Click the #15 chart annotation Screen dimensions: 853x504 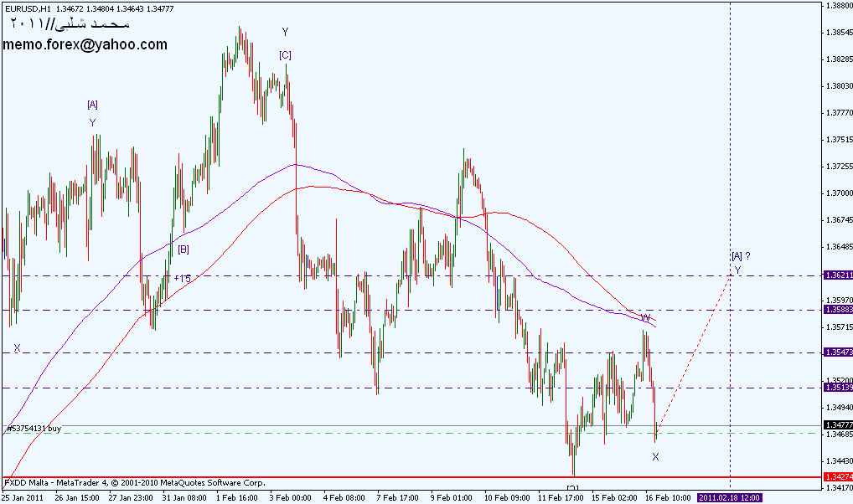pos(182,278)
